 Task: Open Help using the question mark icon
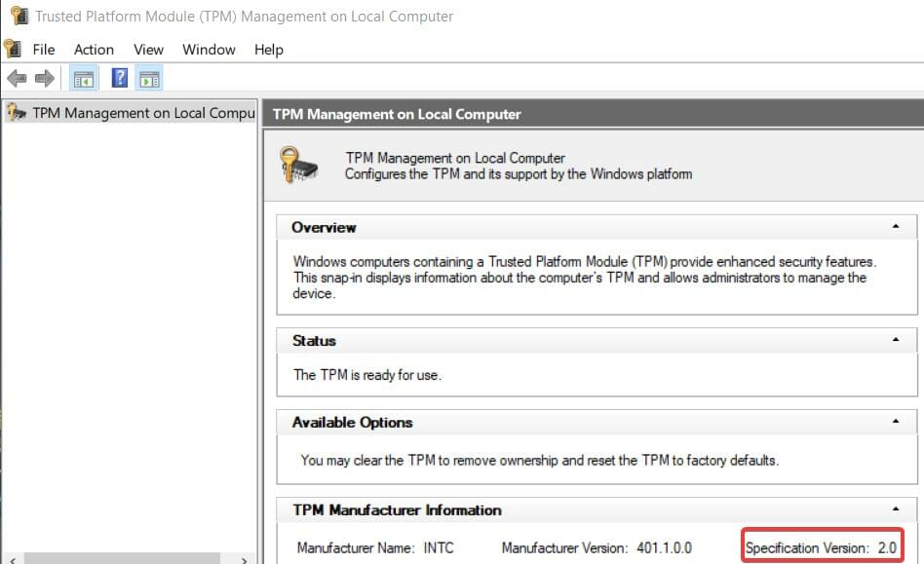tap(119, 78)
